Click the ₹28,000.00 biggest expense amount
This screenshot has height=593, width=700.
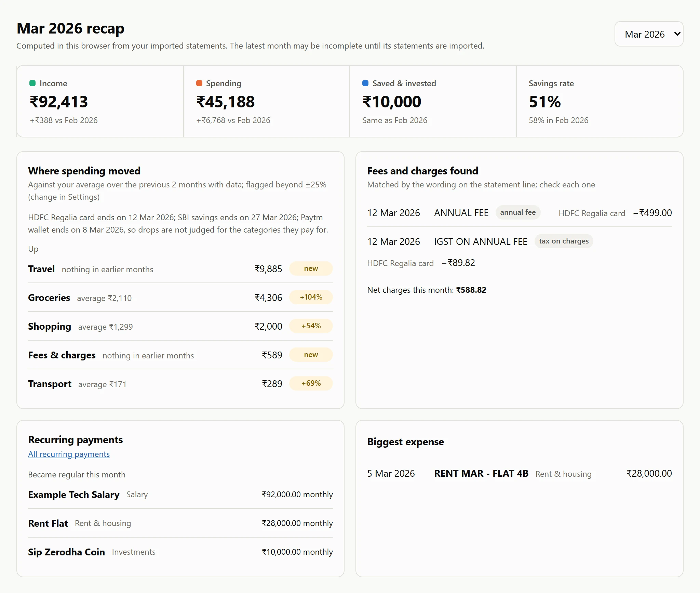649,474
